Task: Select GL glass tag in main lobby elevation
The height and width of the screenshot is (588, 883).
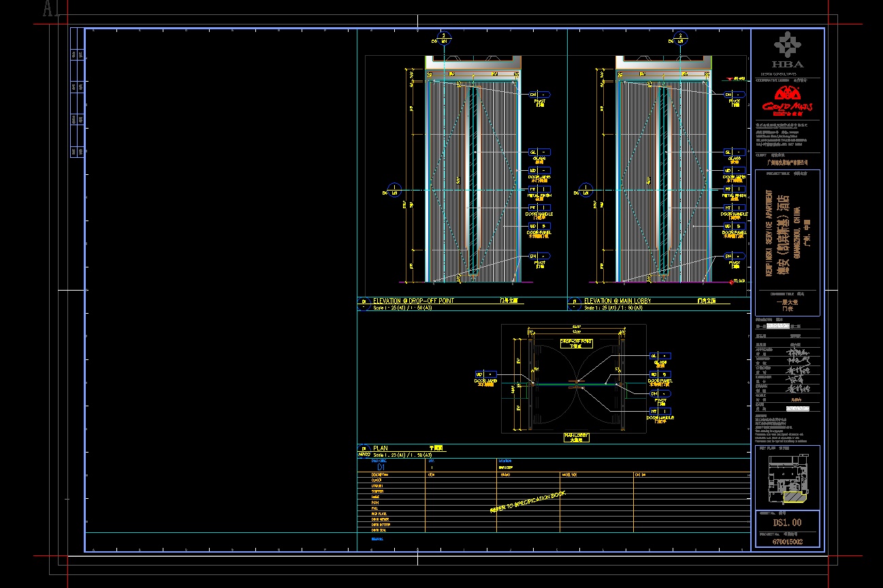Action: [x=736, y=152]
